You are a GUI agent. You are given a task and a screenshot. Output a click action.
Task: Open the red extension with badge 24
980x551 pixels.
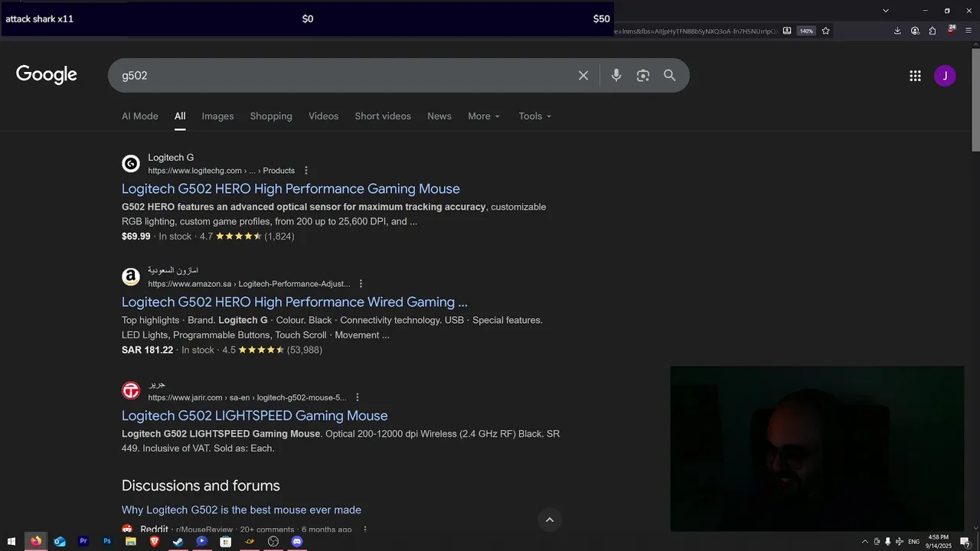[x=951, y=30]
